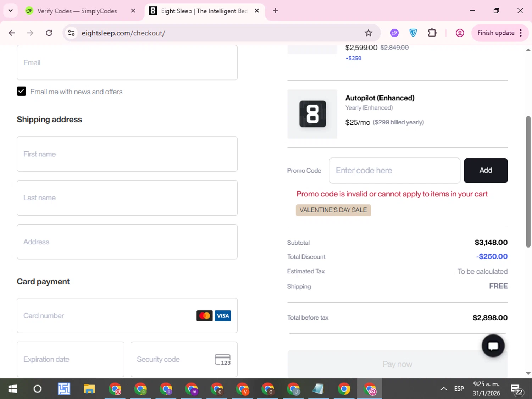This screenshot has height=399, width=532.
Task: Focus the Card number field
Action: 127,316
